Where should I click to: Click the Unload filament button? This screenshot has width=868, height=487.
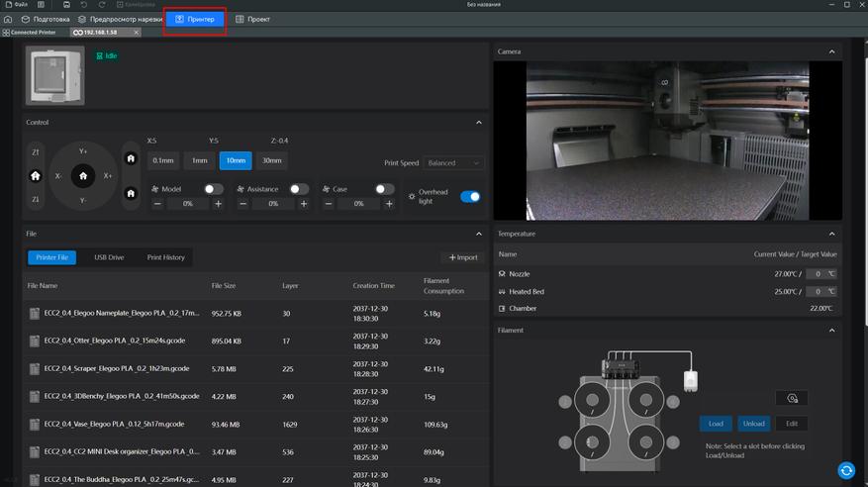click(753, 424)
